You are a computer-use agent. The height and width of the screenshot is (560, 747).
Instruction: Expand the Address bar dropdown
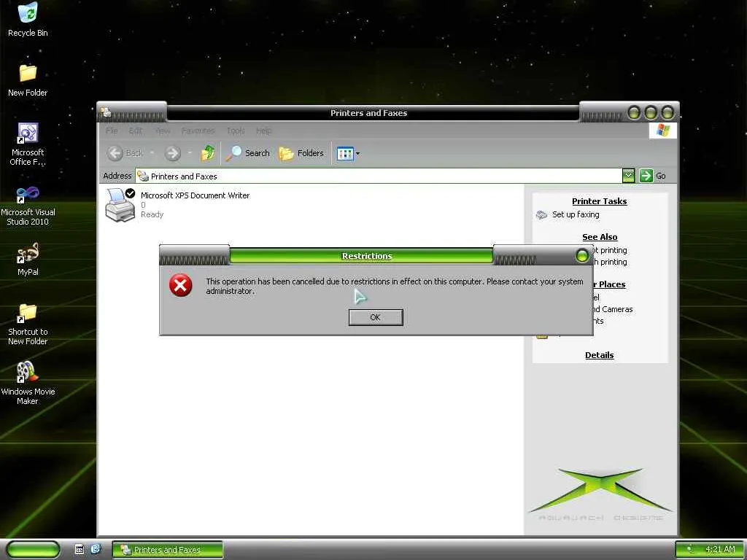point(628,176)
